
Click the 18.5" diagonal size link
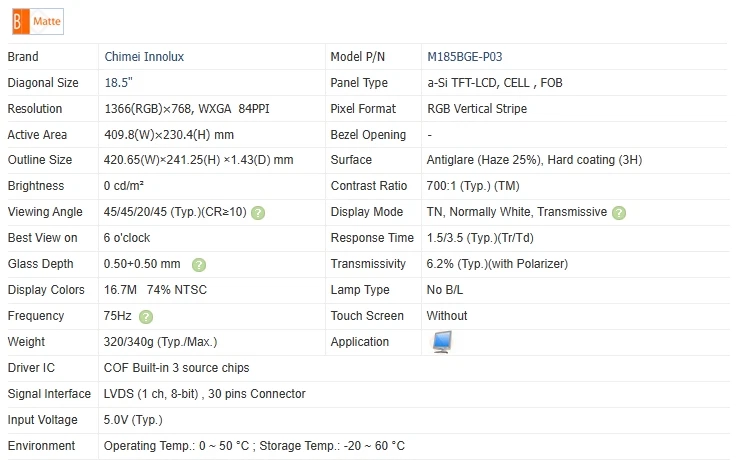point(119,83)
